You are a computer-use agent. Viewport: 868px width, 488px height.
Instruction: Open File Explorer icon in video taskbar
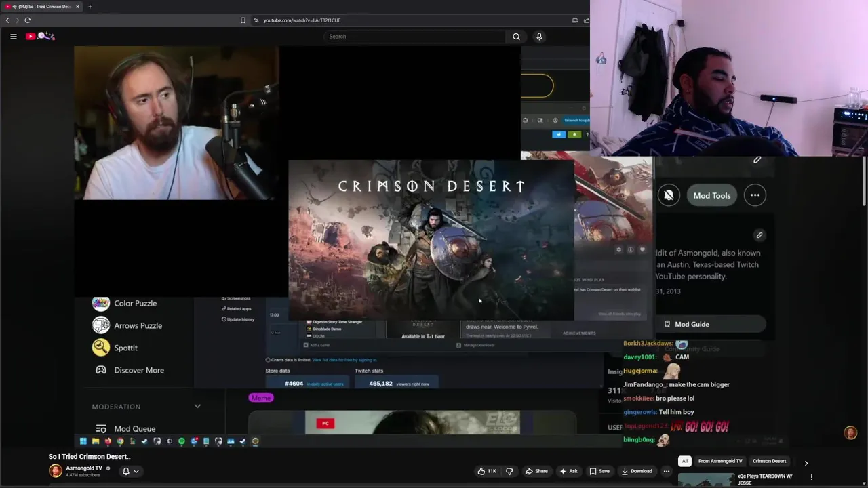pyautogui.click(x=96, y=441)
